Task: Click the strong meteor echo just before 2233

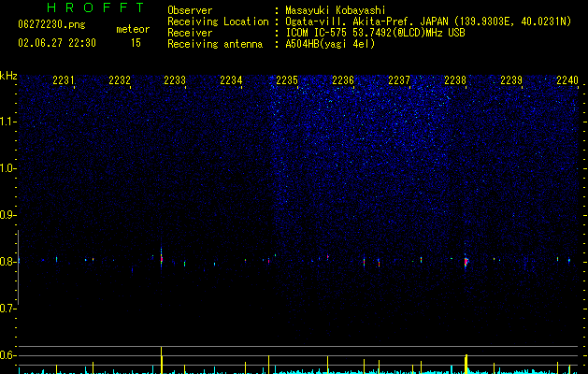Action: pyautogui.click(x=162, y=259)
